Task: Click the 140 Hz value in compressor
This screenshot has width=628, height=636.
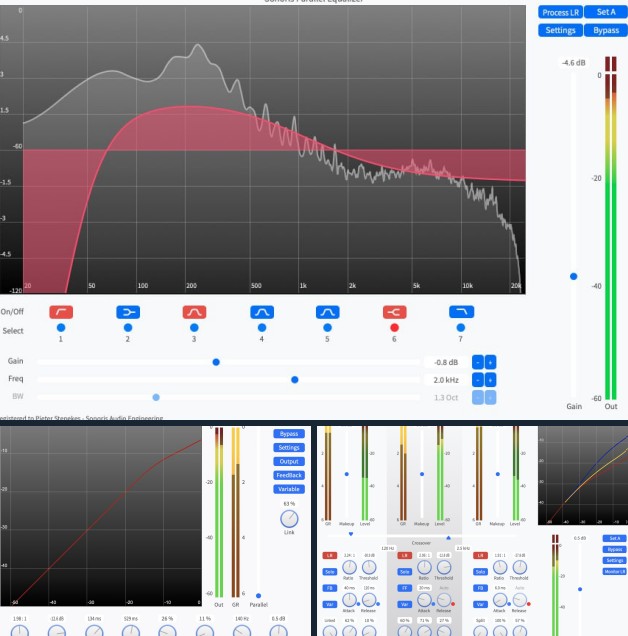Action: (241, 619)
